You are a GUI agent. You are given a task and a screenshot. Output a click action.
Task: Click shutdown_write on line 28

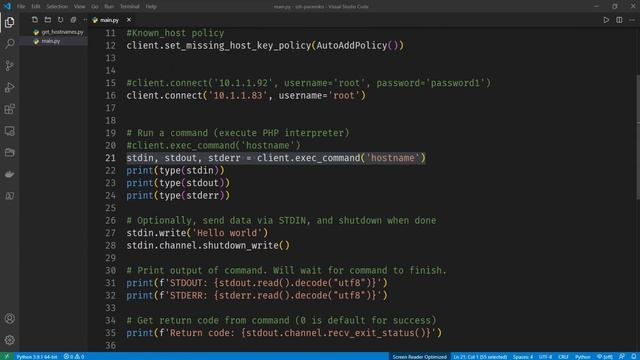click(x=240, y=246)
